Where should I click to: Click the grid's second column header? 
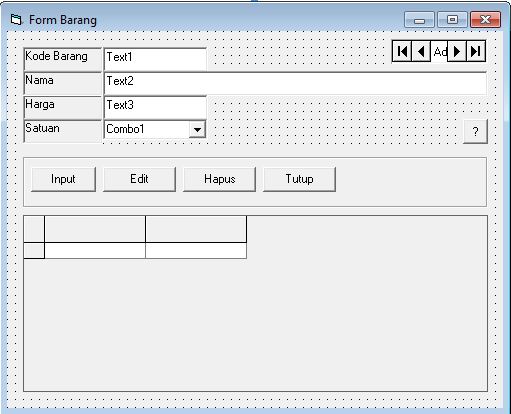coord(196,229)
